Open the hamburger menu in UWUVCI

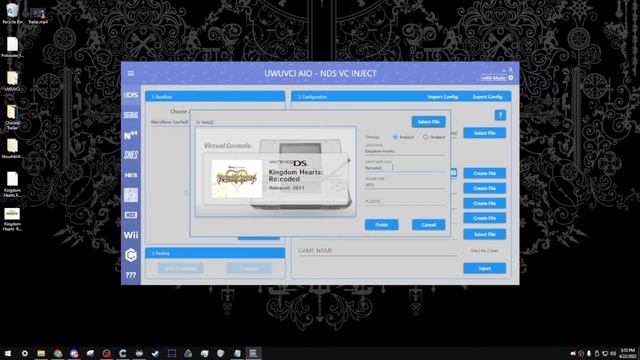tap(131, 73)
